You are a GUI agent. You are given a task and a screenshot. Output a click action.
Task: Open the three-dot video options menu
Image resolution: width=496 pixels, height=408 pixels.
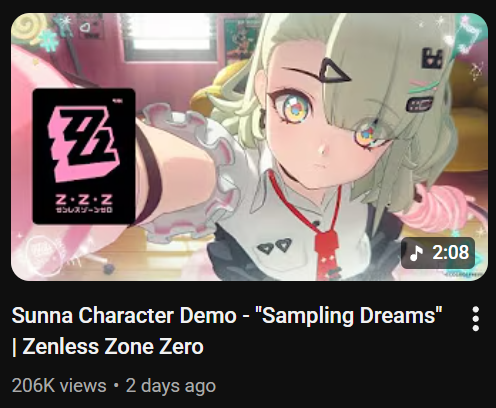click(476, 319)
